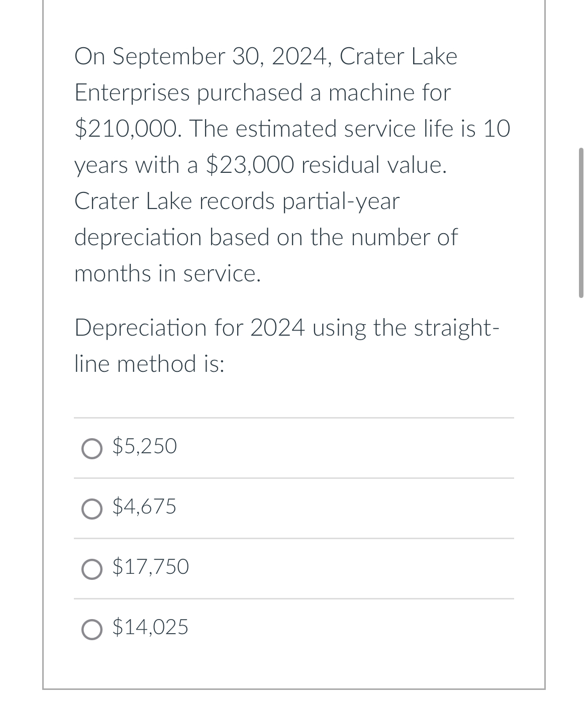Click the $14,025 answer label text
Screen dimensions: 588x705
pos(151,628)
